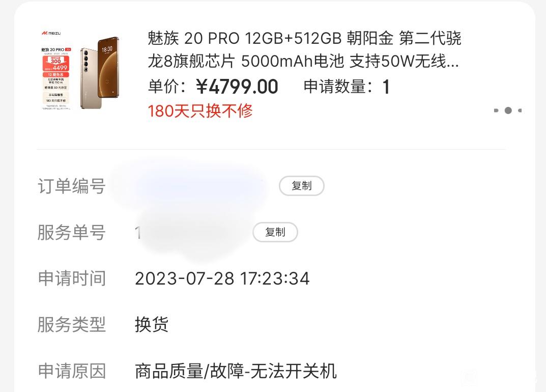
Task: Open the Meizu 20 PRO product thumbnail
Action: coord(81,71)
